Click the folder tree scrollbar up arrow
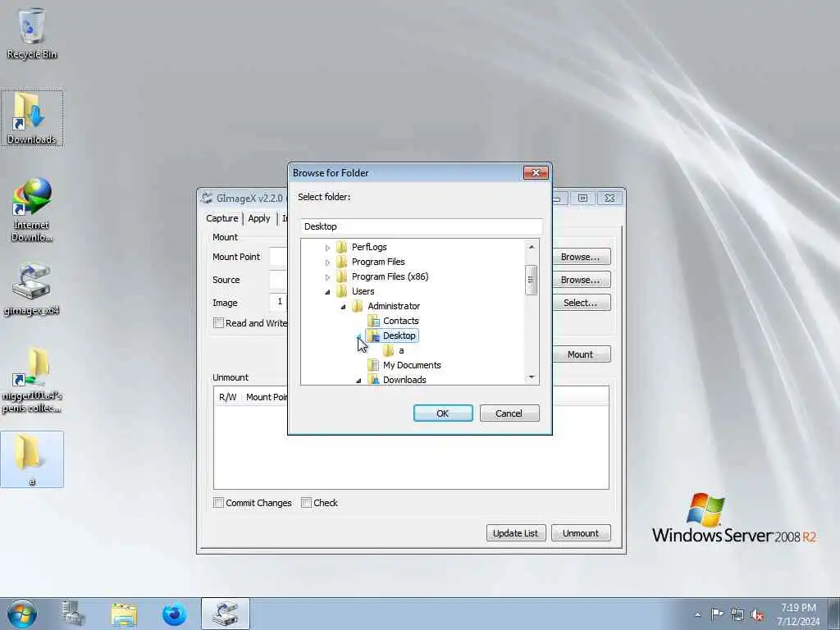 (531, 247)
